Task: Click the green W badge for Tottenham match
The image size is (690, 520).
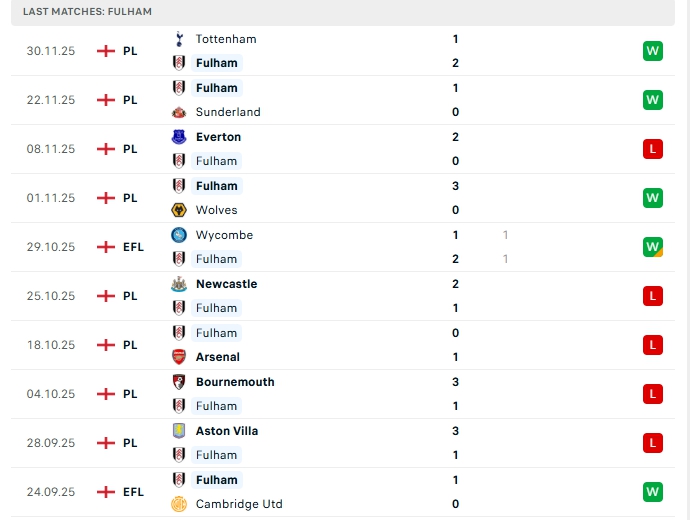Action: pyautogui.click(x=653, y=51)
